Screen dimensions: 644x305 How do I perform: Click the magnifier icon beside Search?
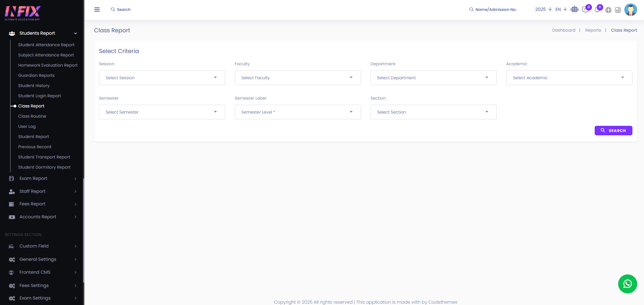tap(113, 10)
